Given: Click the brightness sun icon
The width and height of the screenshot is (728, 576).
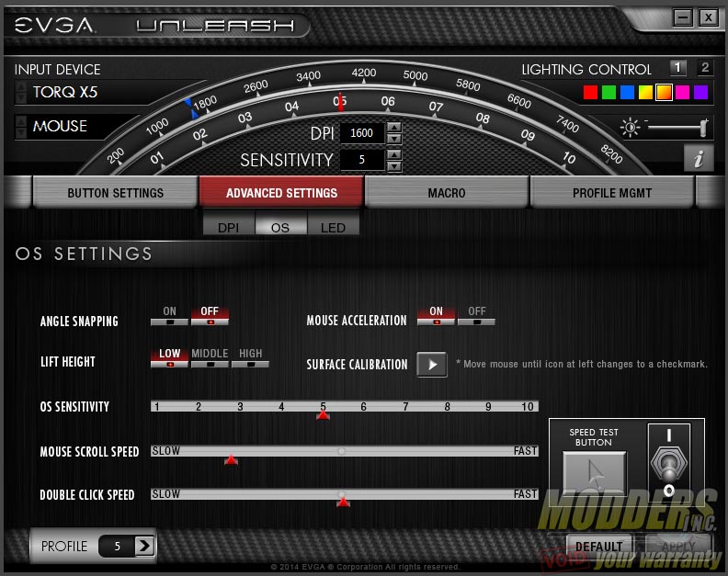Looking at the screenshot, I should click(x=630, y=128).
